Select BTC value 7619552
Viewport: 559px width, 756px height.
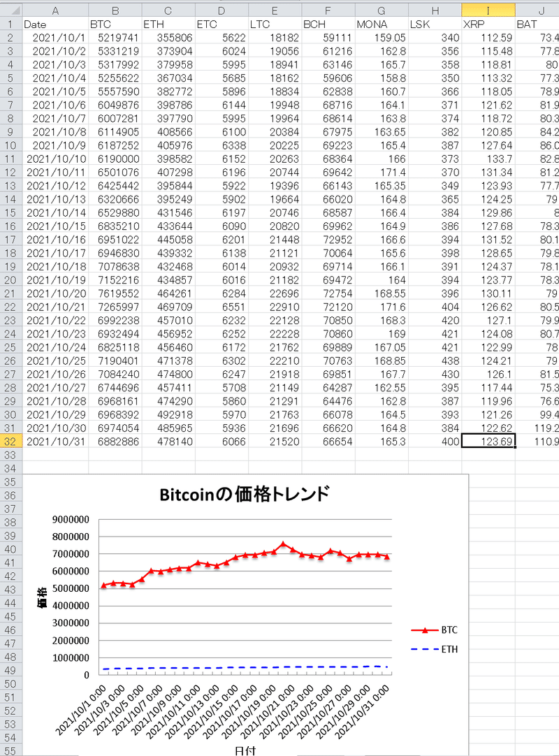pyautogui.click(x=115, y=293)
